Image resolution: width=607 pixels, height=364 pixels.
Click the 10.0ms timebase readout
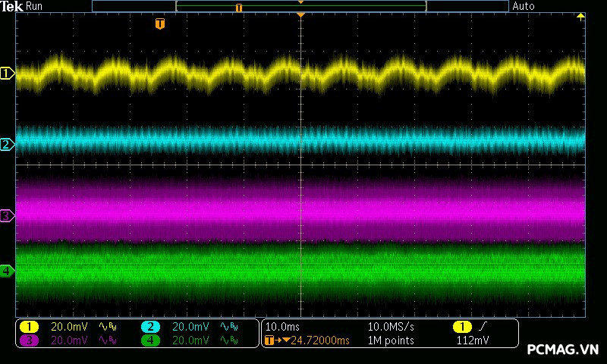pos(282,327)
